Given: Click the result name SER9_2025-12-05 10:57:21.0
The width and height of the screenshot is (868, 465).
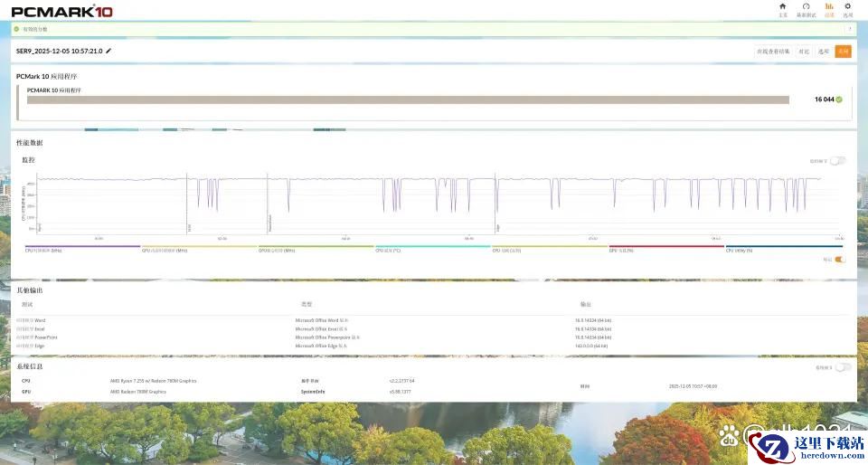Looking at the screenshot, I should point(60,51).
